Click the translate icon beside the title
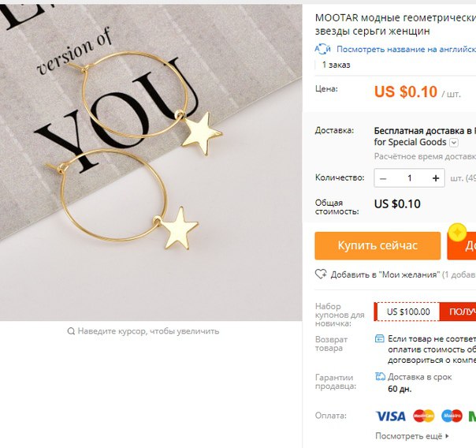Image resolution: width=476 pixels, height=448 pixels. (322, 49)
